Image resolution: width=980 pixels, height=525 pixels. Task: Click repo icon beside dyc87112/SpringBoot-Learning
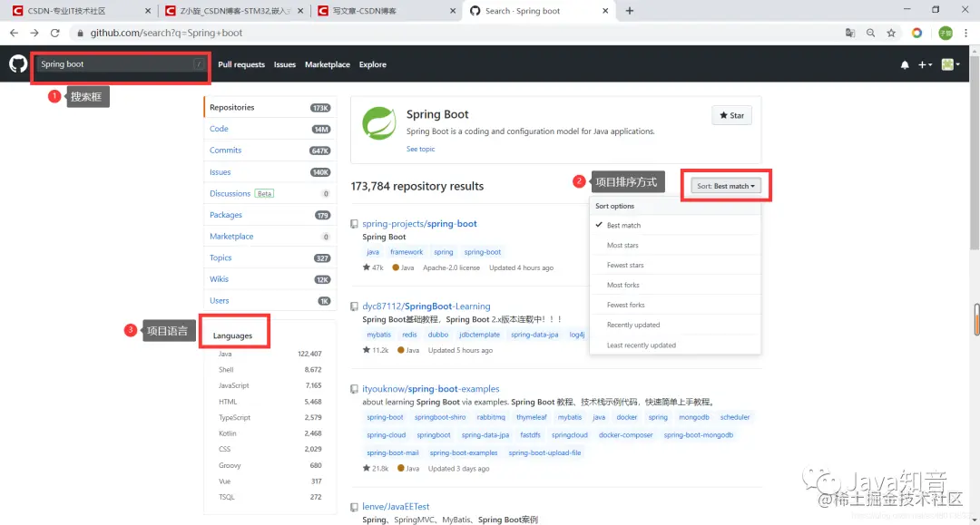[x=355, y=306]
